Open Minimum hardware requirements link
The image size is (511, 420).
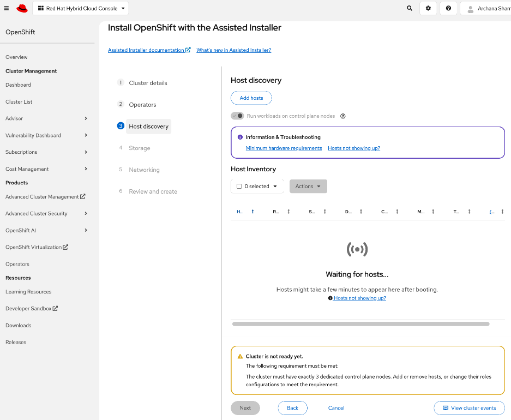284,148
